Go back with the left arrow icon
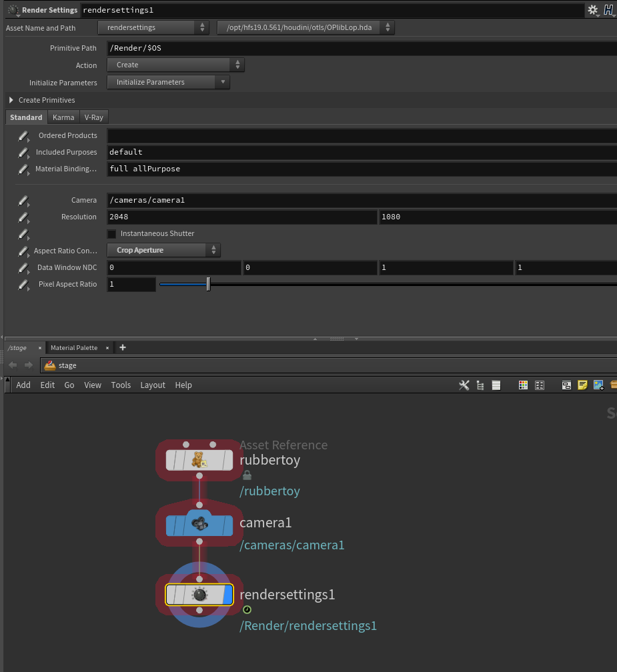Viewport: 617px width, 672px height. [x=13, y=365]
